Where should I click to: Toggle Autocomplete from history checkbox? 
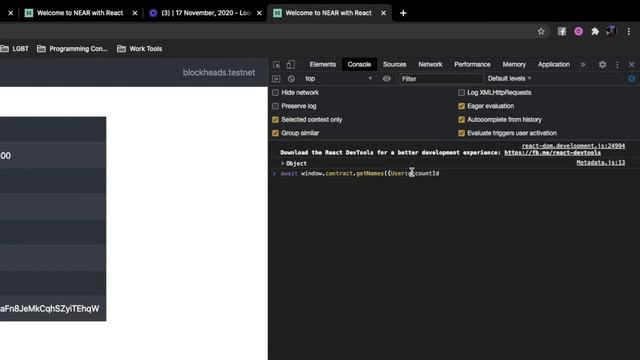click(x=461, y=120)
